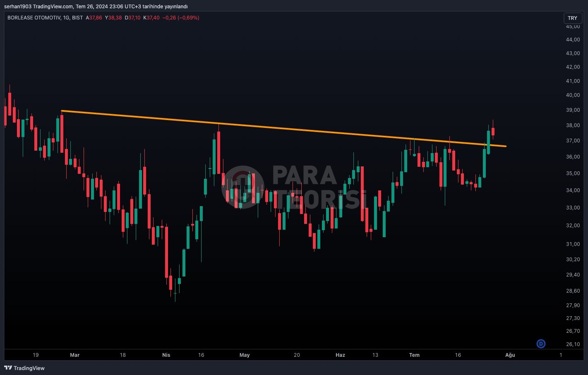This screenshot has height=375, width=588.
Task: Click the serhan1903 publisher name
Action: click(x=18, y=7)
